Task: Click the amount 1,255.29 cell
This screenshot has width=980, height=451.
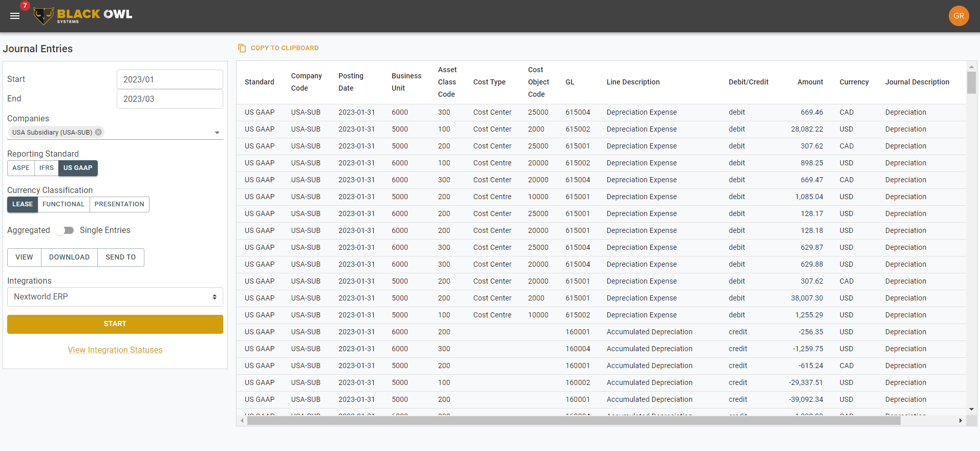Action: click(809, 315)
